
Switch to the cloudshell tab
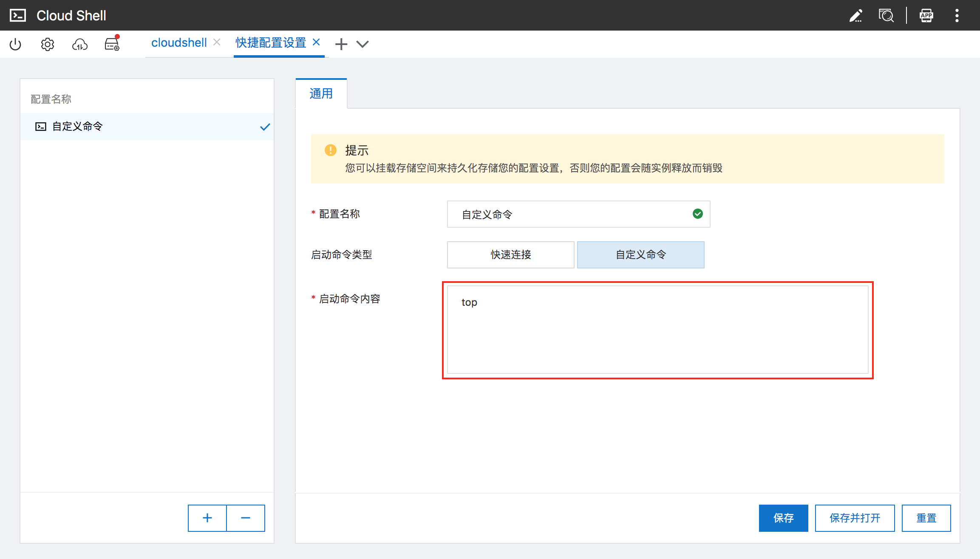(x=179, y=42)
